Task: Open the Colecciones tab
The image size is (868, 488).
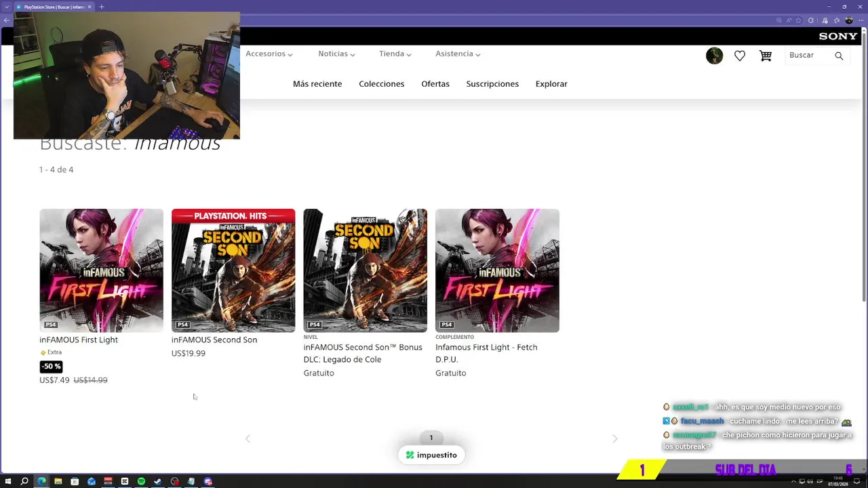Action: (x=382, y=84)
